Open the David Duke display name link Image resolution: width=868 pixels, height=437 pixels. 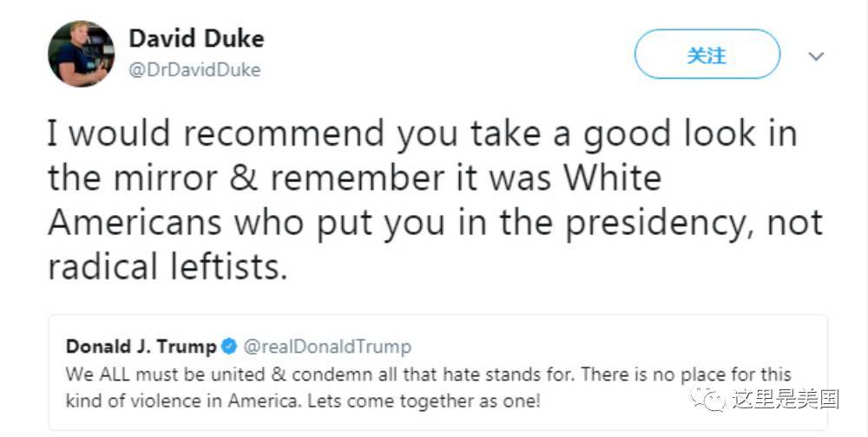click(x=196, y=39)
